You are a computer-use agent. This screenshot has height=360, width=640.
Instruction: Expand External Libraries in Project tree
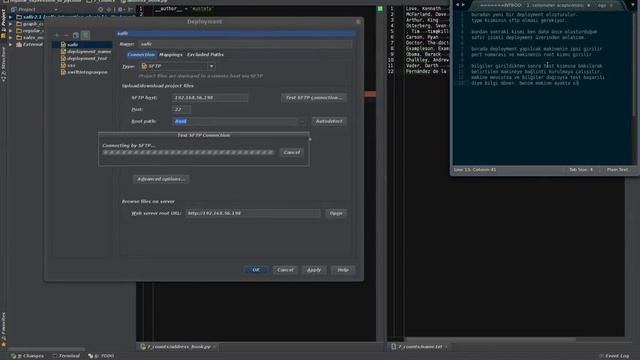[11, 44]
